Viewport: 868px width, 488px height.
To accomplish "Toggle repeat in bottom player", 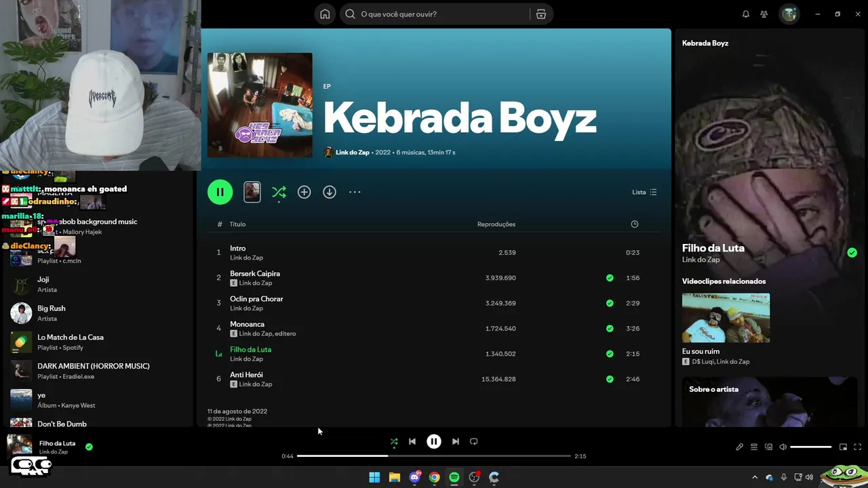I will point(474,442).
